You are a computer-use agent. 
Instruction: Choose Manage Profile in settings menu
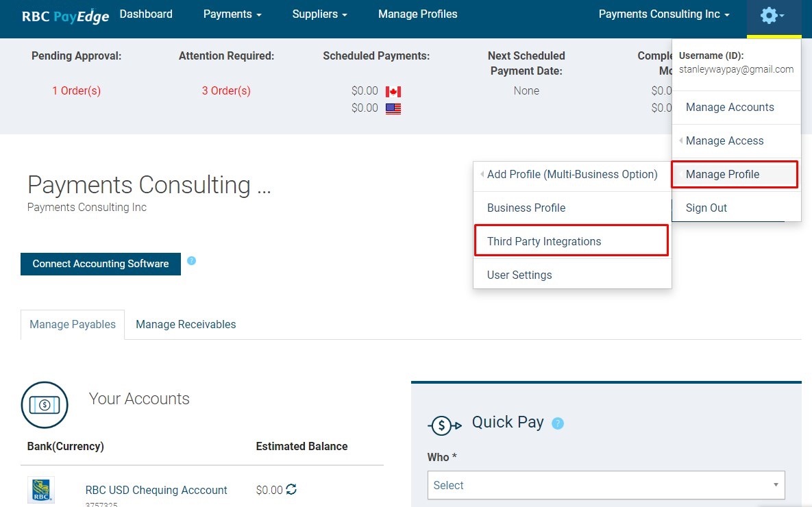coord(735,175)
